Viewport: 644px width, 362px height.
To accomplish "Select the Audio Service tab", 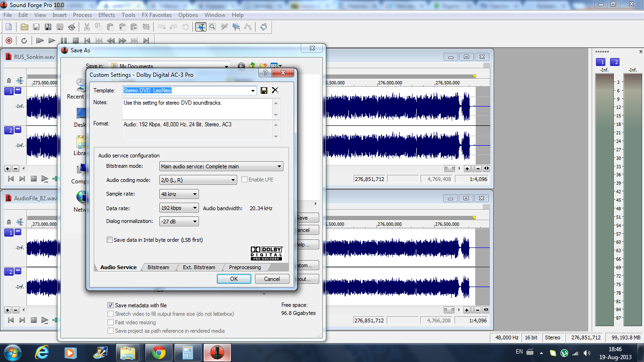I will click(x=118, y=267).
